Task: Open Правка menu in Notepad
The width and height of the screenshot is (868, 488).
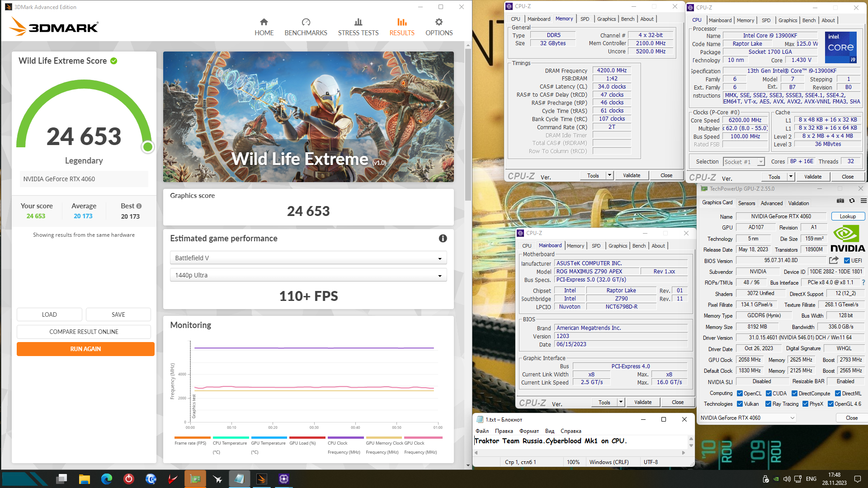Action: tap(504, 431)
